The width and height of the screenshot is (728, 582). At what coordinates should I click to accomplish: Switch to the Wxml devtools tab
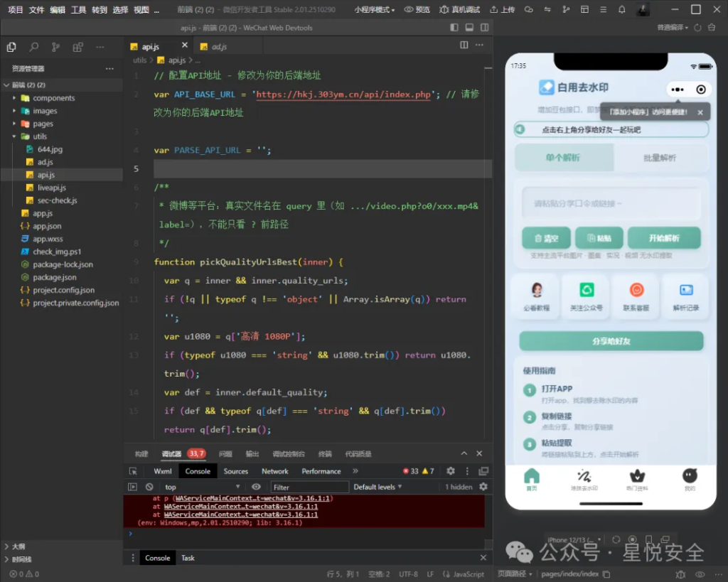pyautogui.click(x=163, y=471)
